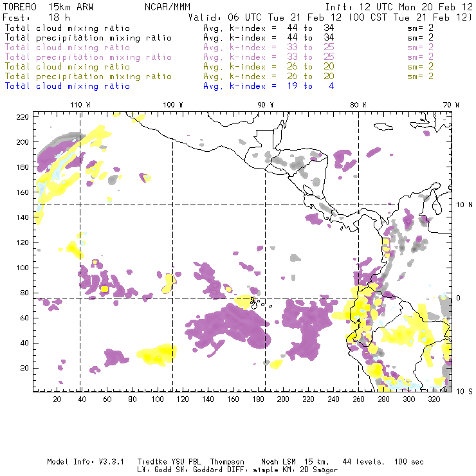Click the purple 'Total precipitation mixing ratio' legend line
Viewport: 476px width, 476px height.
(x=88, y=57)
